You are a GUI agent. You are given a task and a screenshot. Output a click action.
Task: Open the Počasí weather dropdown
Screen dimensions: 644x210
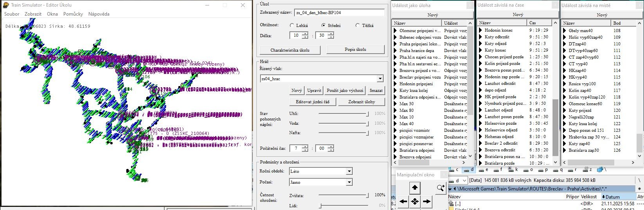349,182
